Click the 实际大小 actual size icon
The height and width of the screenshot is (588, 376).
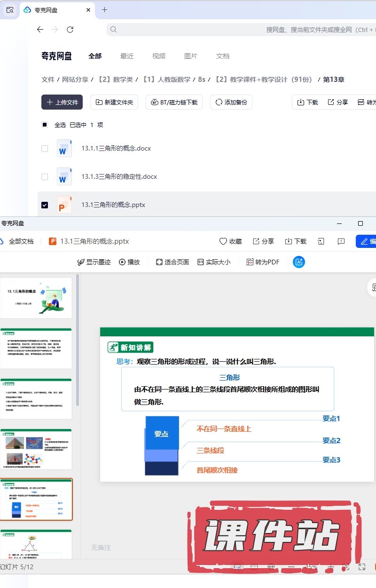click(201, 262)
